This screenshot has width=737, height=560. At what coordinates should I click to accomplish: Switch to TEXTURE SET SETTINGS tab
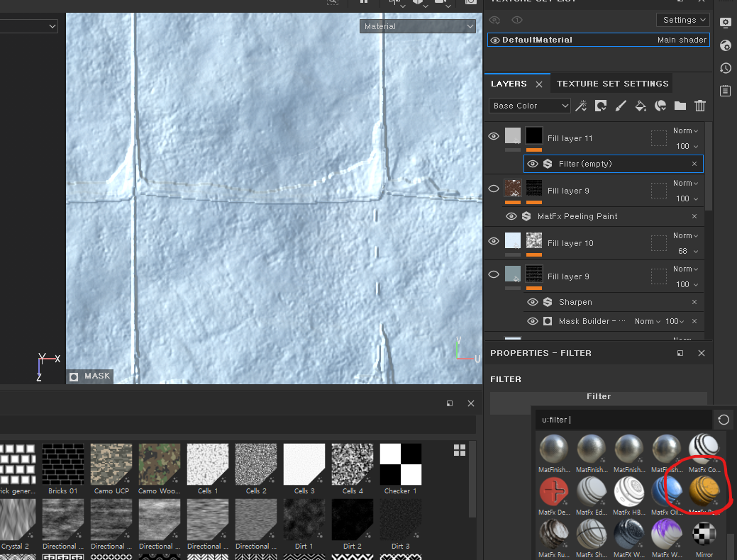click(612, 84)
